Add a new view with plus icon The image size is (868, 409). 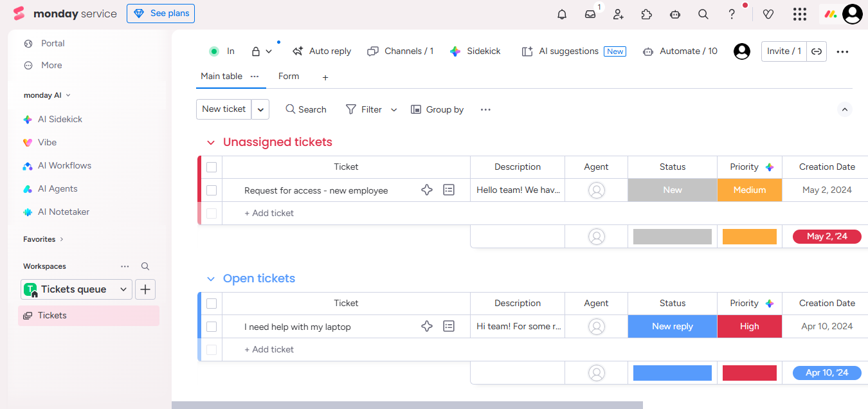325,77
